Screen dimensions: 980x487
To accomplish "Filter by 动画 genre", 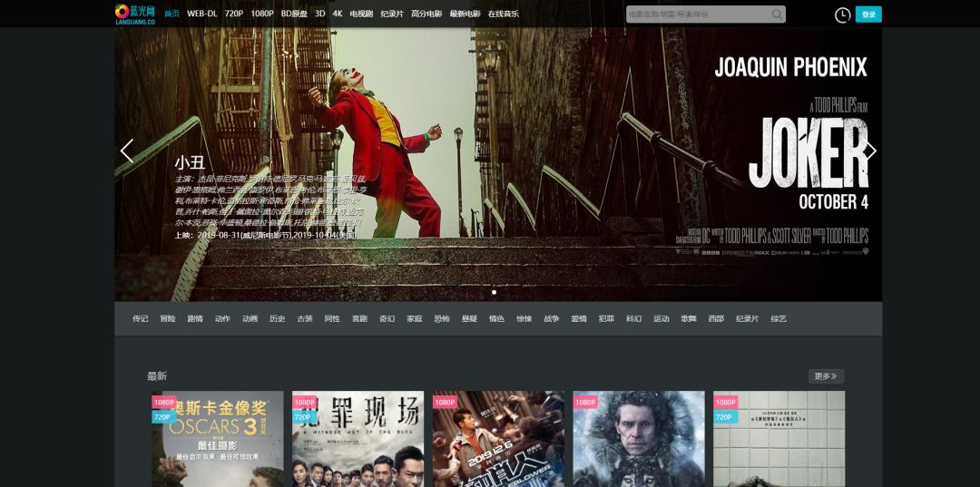I will [250, 319].
